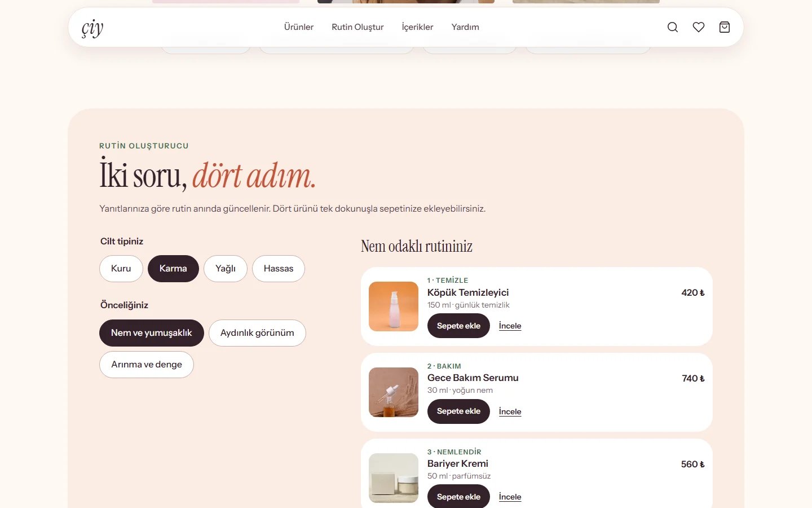Click the Köpük Temizleyici product title

point(468,292)
